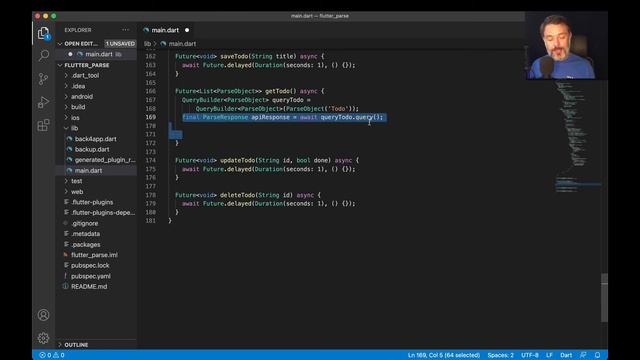Collapse the OPEN EDITORS section
The width and height of the screenshot is (640, 360).
[x=60, y=44]
